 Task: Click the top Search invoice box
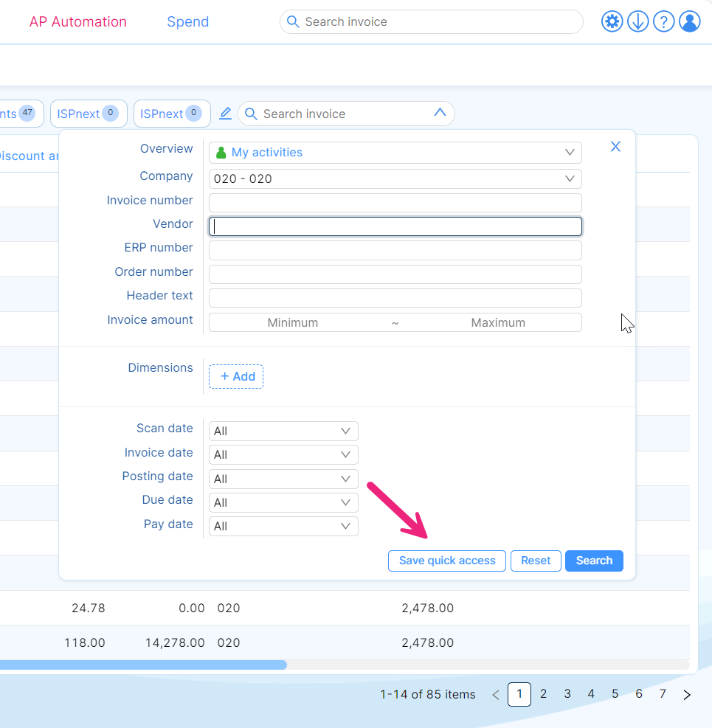pos(432,22)
